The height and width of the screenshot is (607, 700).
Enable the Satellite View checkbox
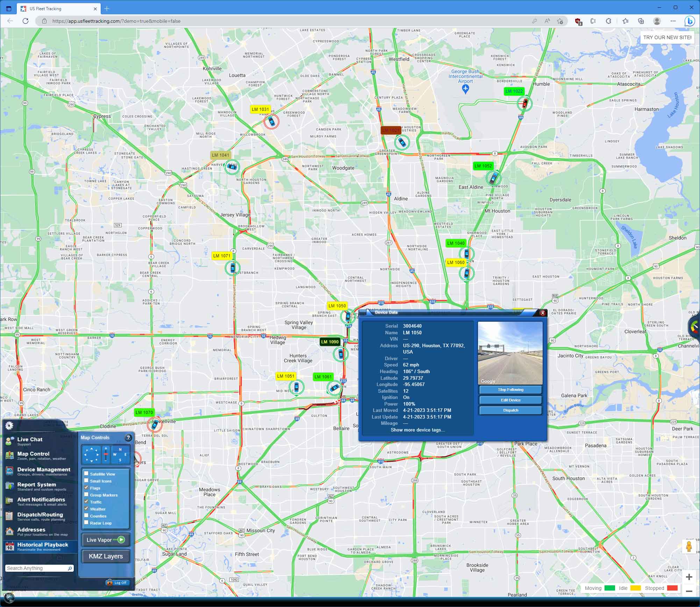click(86, 474)
